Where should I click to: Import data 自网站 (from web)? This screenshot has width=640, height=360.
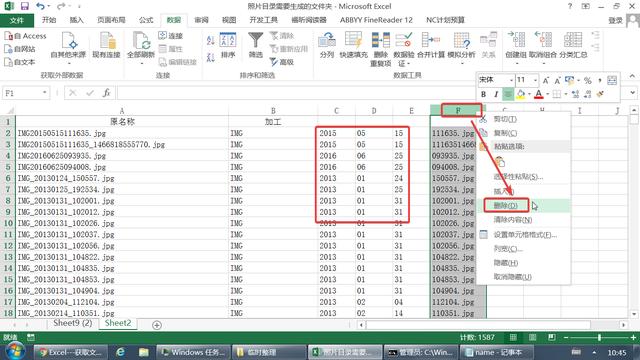(x=20, y=49)
